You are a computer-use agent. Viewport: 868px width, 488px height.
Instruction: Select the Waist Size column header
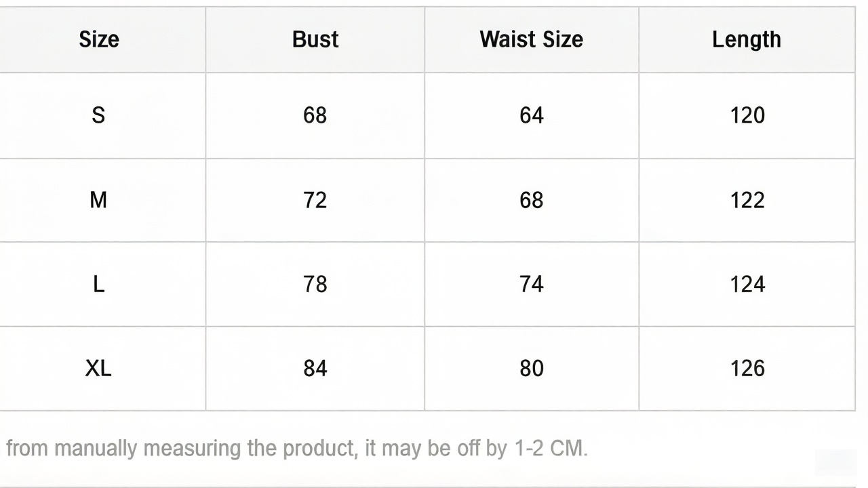531,39
